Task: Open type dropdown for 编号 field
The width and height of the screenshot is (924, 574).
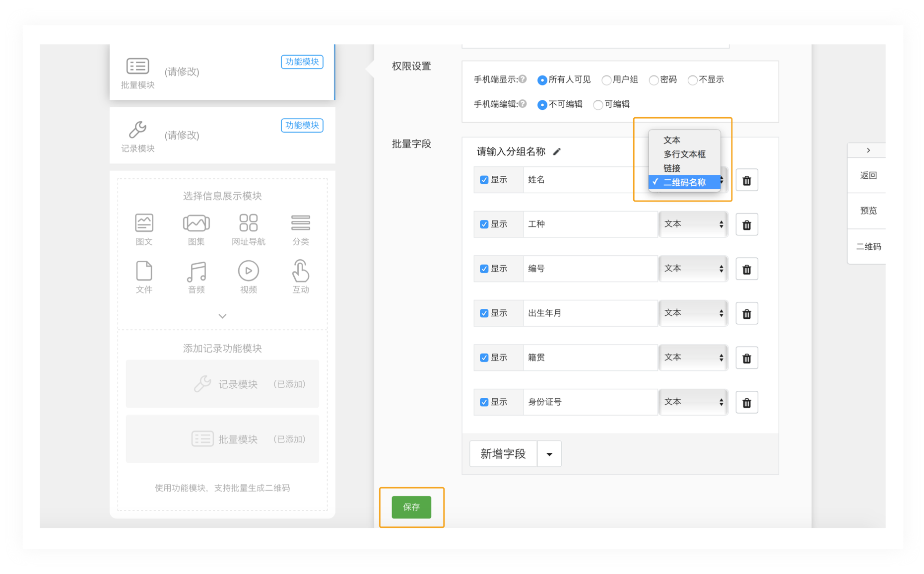Action: pos(693,269)
